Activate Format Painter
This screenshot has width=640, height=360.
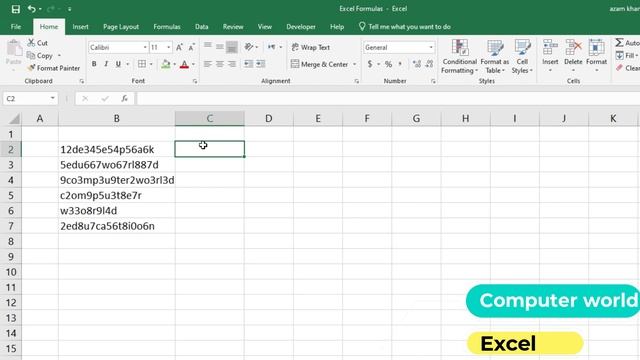(x=53, y=68)
